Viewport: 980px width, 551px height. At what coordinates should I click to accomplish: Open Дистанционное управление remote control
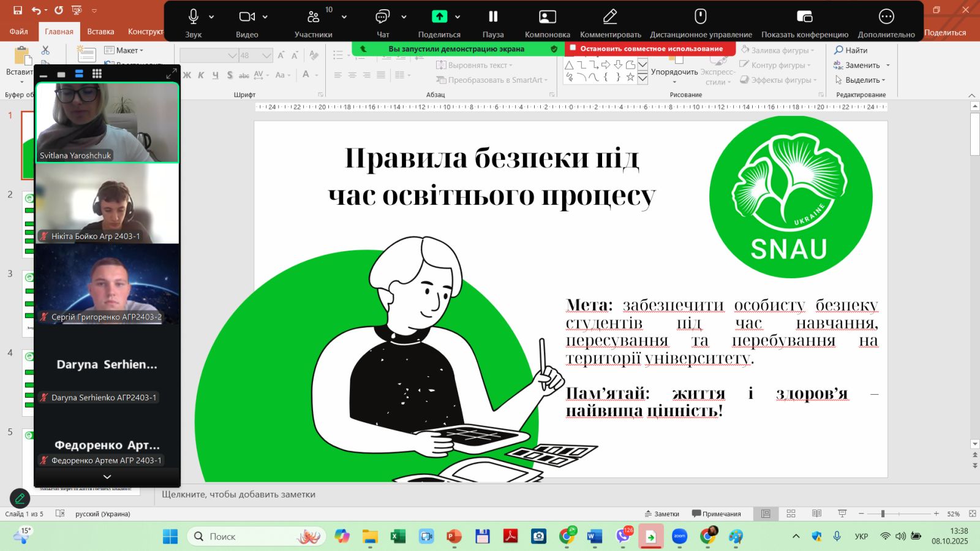(x=701, y=17)
